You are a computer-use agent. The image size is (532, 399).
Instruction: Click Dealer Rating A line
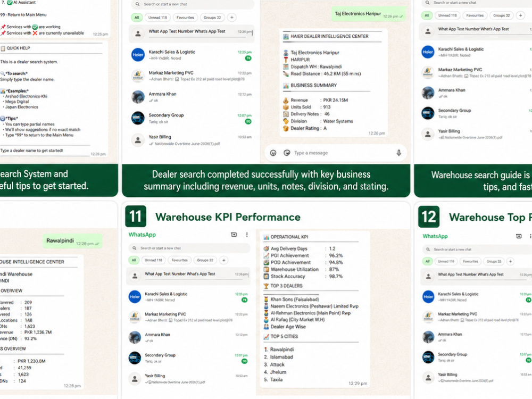[x=305, y=128]
